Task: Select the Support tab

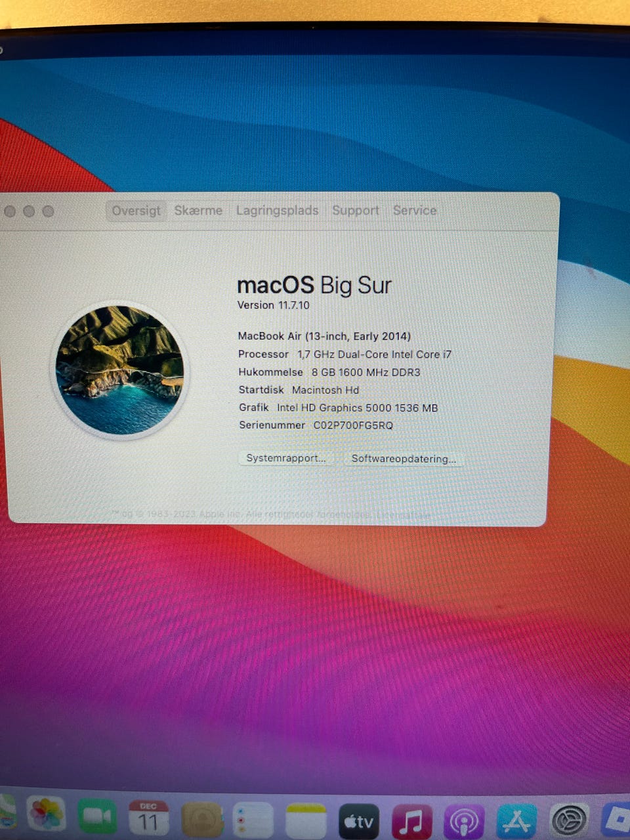Action: [356, 211]
